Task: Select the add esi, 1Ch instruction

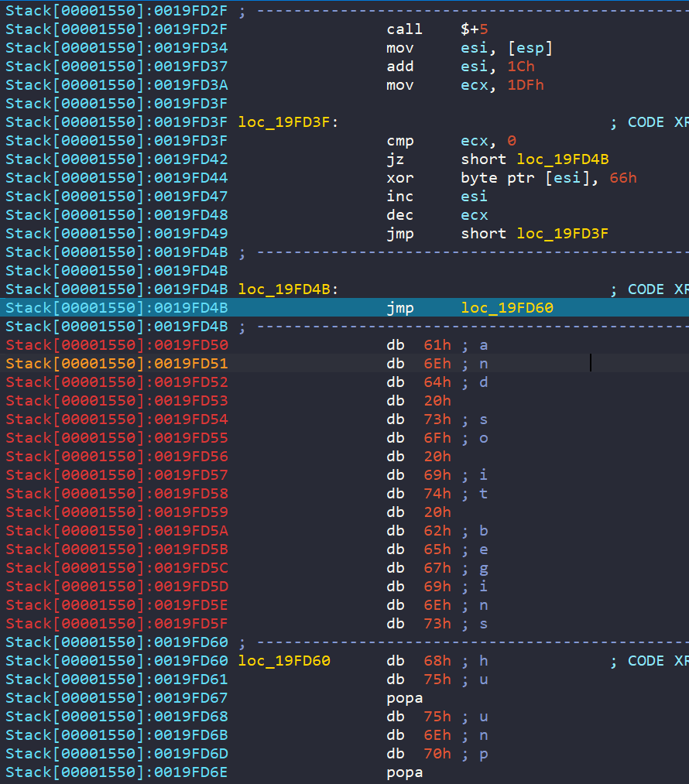Action: coord(461,66)
